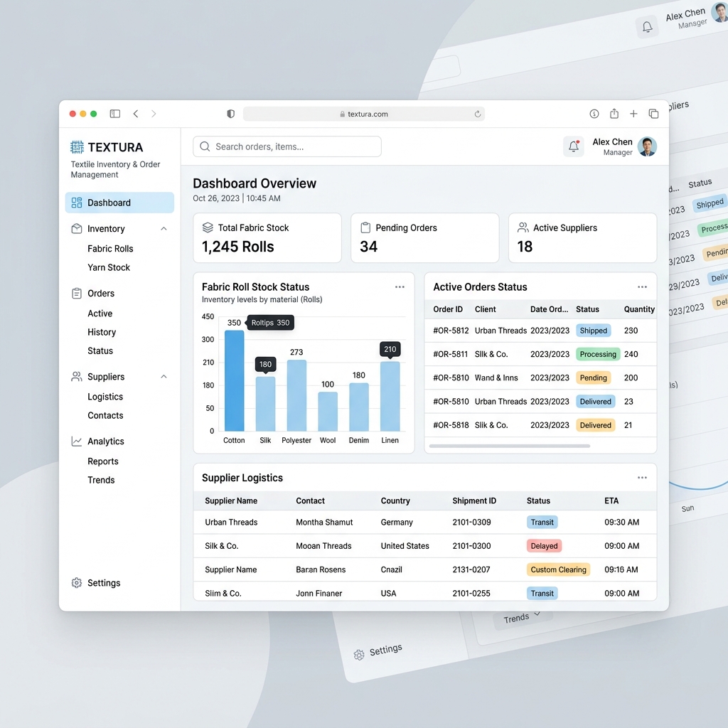Click the Shipped status badge for #OR-5812

(594, 331)
